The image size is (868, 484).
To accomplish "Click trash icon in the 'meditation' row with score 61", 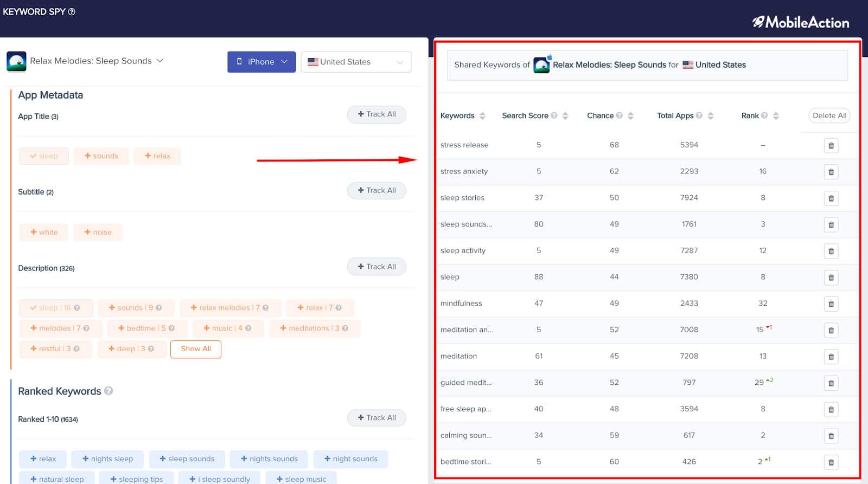I will [831, 357].
